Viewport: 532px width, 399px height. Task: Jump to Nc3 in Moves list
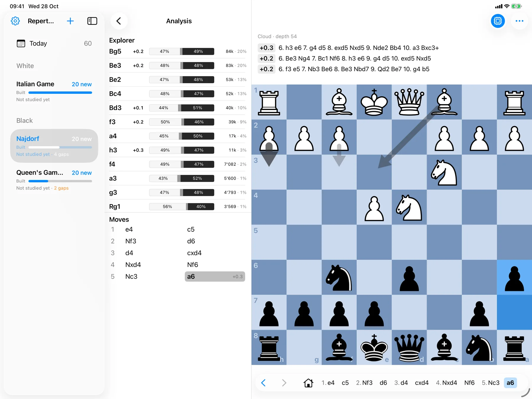[131, 277]
